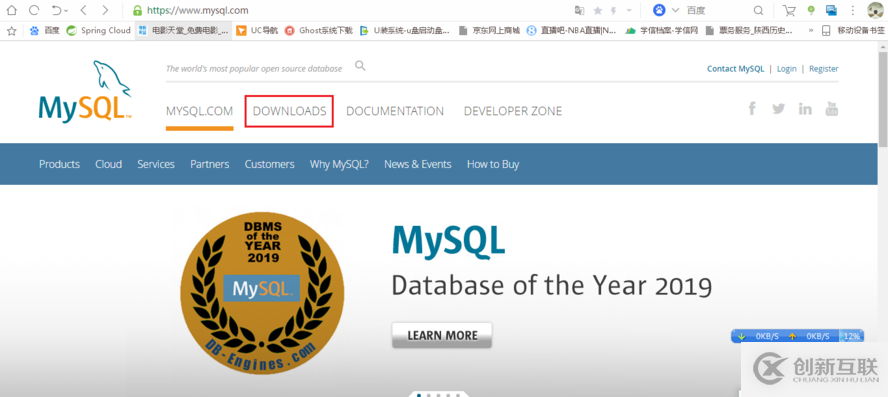
Task: Click the MySQL dolphin logo
Action: [x=85, y=91]
